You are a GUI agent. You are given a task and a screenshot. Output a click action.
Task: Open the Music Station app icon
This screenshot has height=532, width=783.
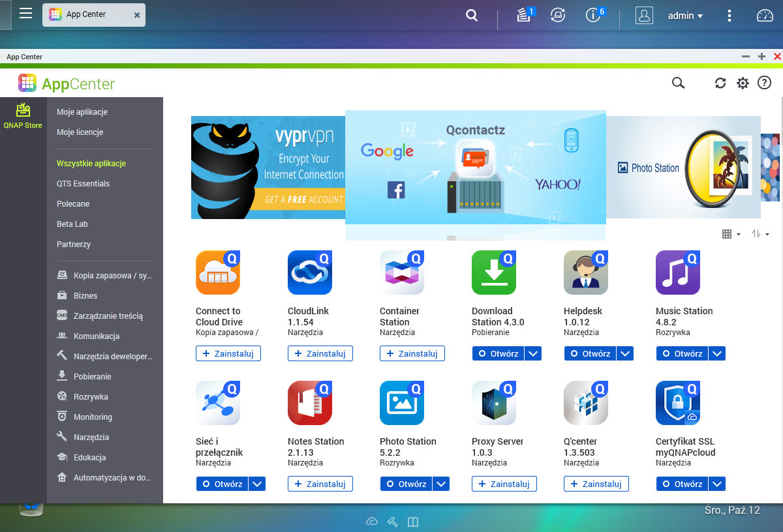click(x=678, y=273)
